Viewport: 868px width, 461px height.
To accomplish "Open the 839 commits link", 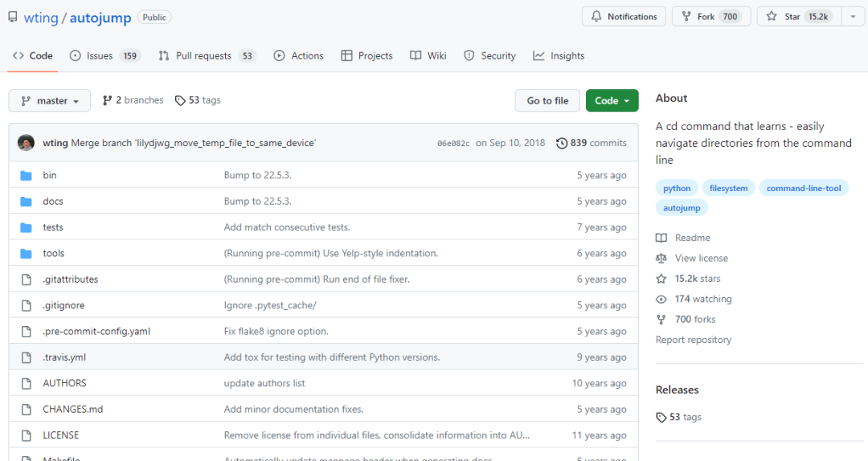I will pyautogui.click(x=592, y=143).
